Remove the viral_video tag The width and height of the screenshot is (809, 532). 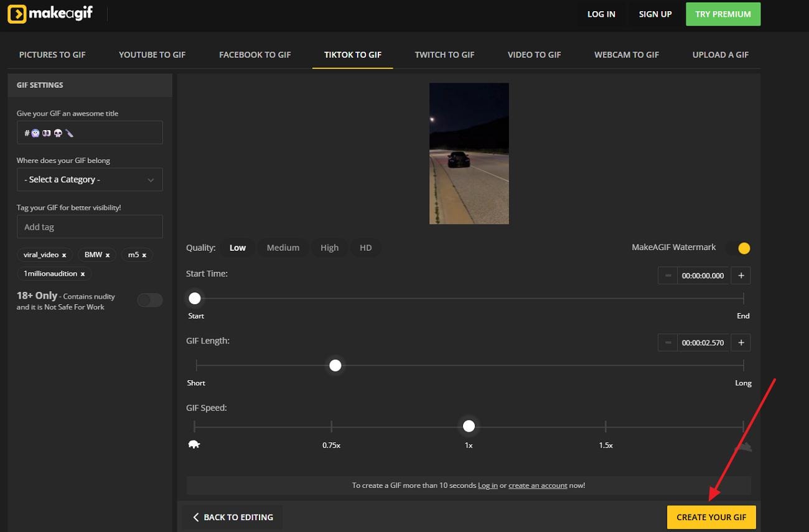[63, 254]
